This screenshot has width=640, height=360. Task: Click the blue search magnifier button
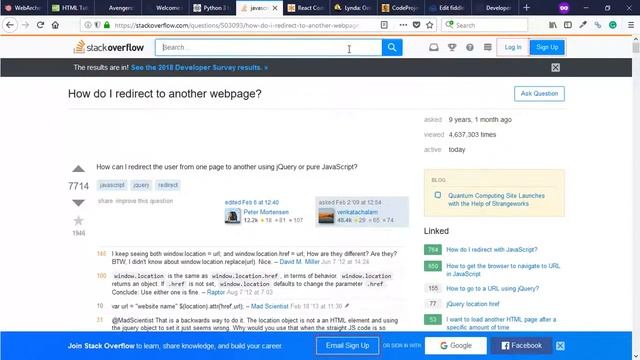(392, 47)
